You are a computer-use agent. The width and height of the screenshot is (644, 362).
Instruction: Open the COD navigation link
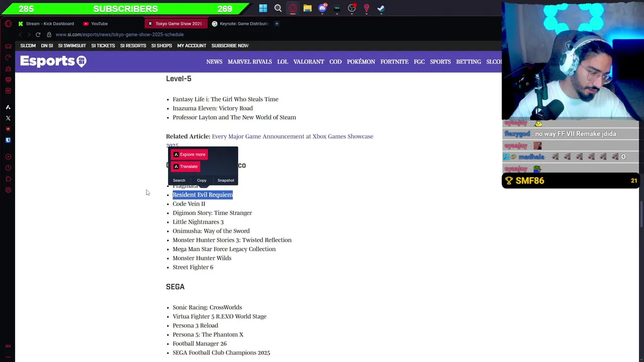336,62
